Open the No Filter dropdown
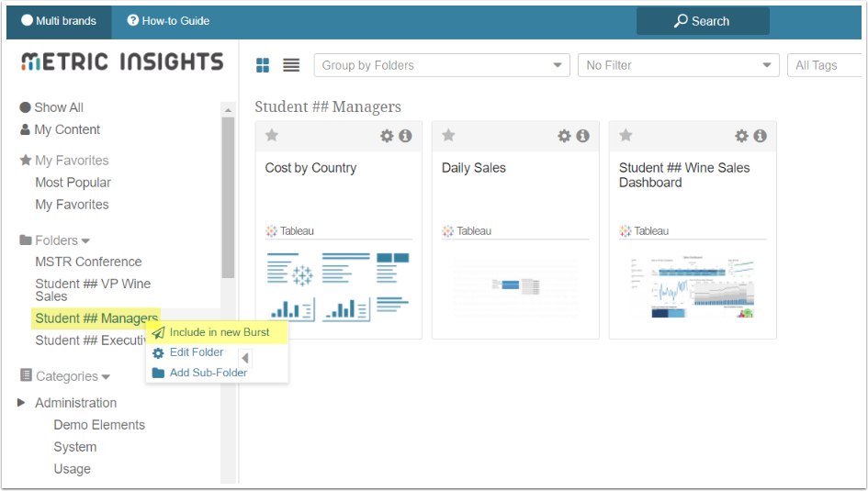The image size is (868, 491). pyautogui.click(x=678, y=65)
